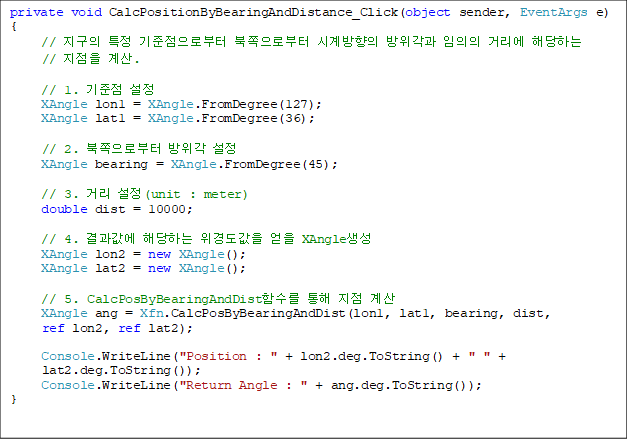Click the string "Return Angle : "
The width and height of the screenshot is (627, 441).
pos(244,385)
